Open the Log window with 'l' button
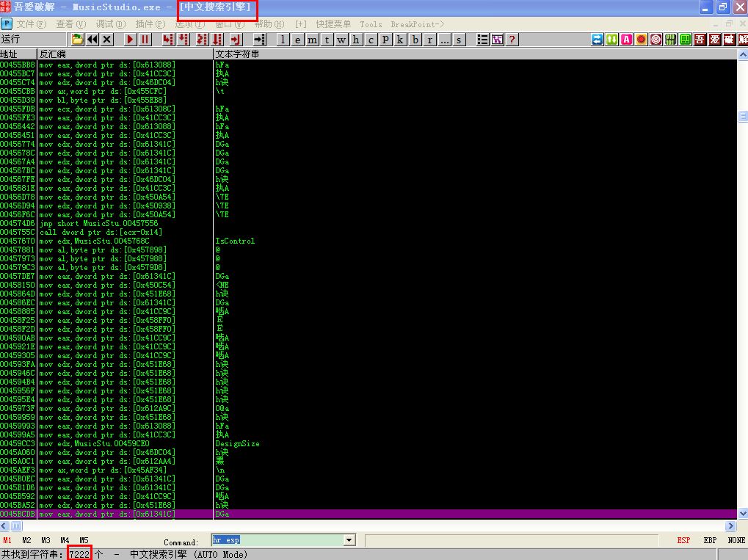Viewport: 748px width, 560px height. coord(283,40)
